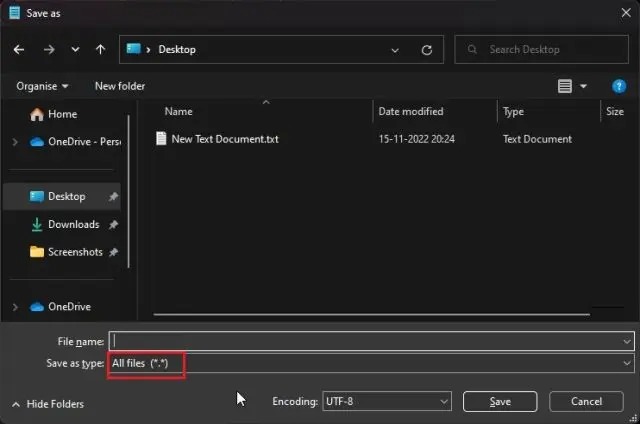Image resolution: width=640 pixels, height=424 pixels.
Task: Sort by the Type column header
Action: [513, 111]
